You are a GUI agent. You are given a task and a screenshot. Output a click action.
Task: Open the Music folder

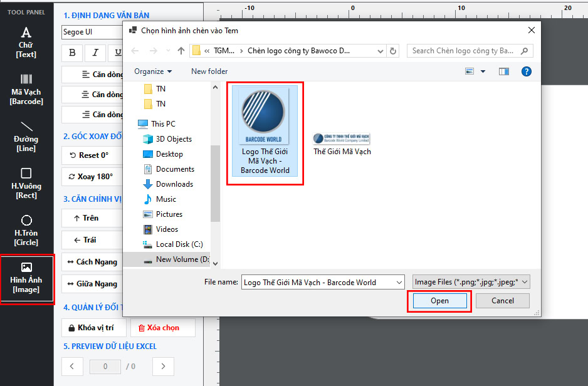coord(160,199)
